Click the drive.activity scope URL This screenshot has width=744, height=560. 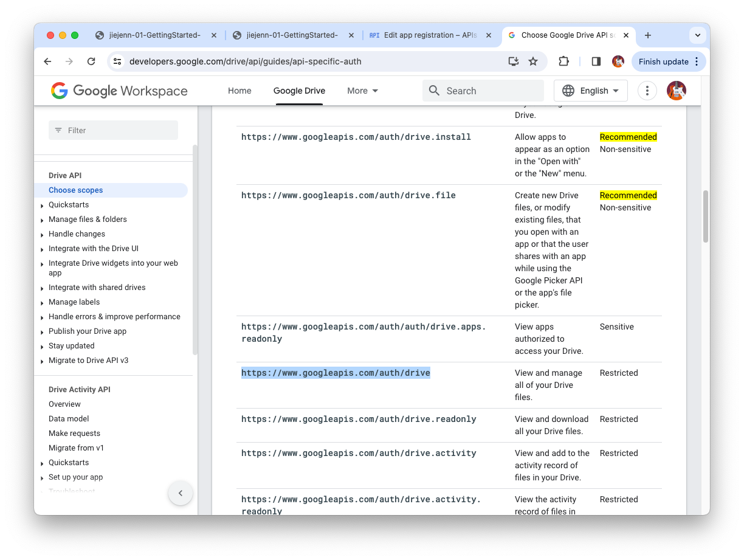coord(359,453)
